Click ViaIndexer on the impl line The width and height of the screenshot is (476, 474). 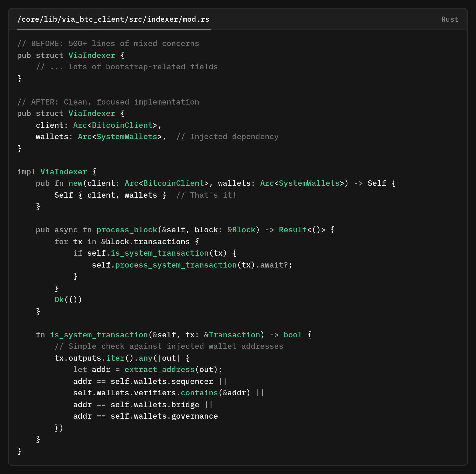coord(64,172)
